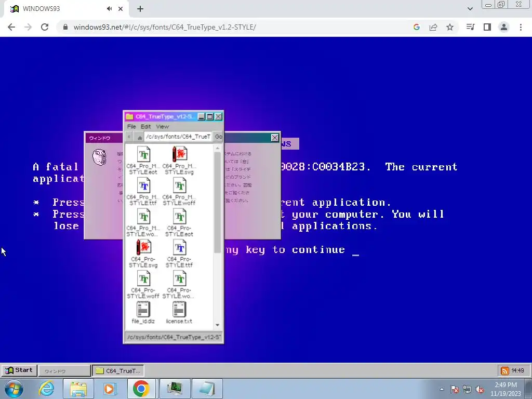Viewport: 532px width, 399px height.
Task: Mute the WINDOWS93 tab audio
Action: pos(109,9)
